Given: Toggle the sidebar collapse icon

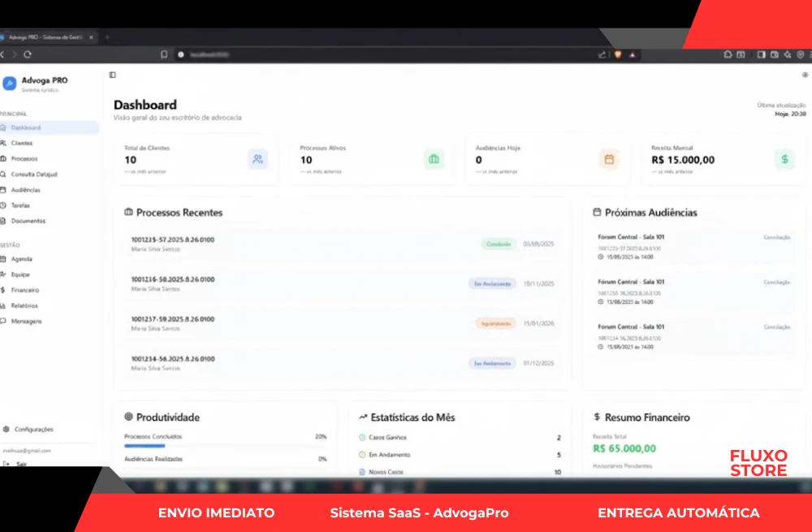Looking at the screenshot, I should [112, 75].
